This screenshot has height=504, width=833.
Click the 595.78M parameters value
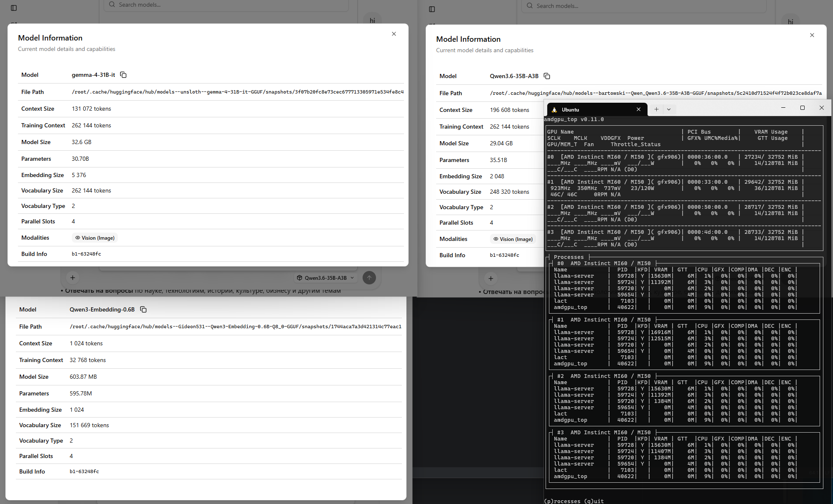point(81,393)
